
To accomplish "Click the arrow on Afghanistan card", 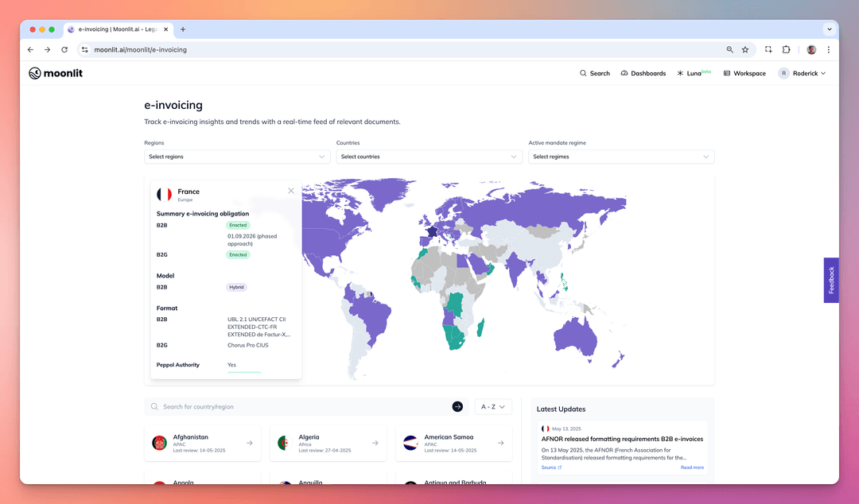I will point(249,443).
